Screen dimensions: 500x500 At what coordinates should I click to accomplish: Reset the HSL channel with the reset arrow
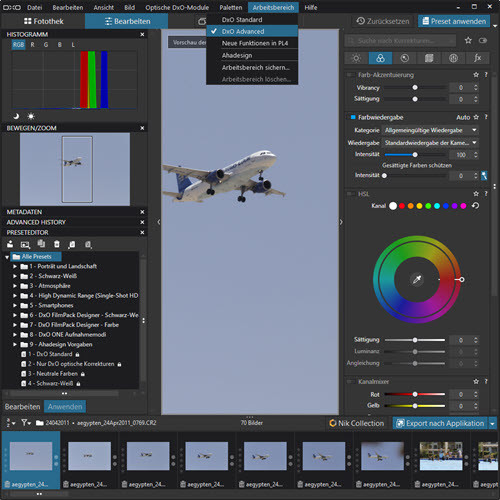pyautogui.click(x=476, y=206)
